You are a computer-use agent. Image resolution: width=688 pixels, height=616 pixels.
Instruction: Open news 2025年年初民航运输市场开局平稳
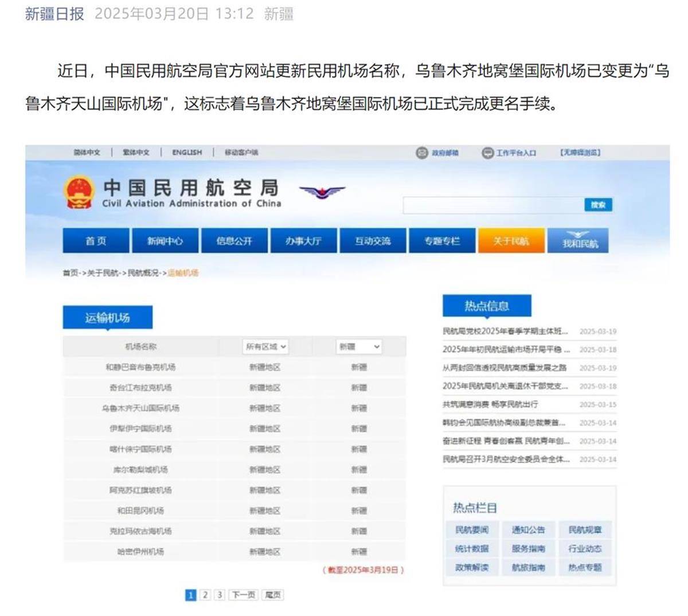coord(506,349)
